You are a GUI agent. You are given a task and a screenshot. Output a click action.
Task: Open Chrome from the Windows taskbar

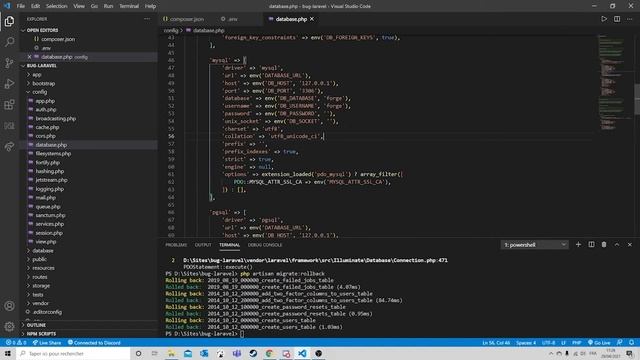click(269, 353)
